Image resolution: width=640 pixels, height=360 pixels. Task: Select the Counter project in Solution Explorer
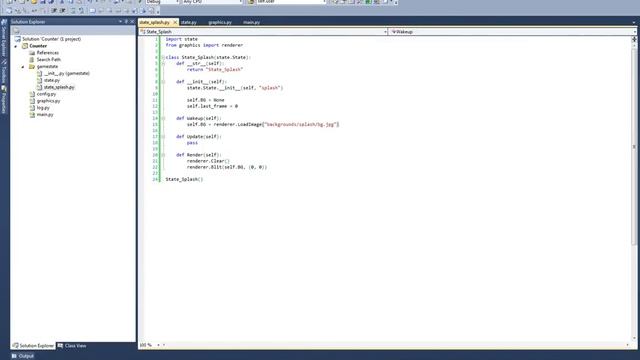click(38, 46)
